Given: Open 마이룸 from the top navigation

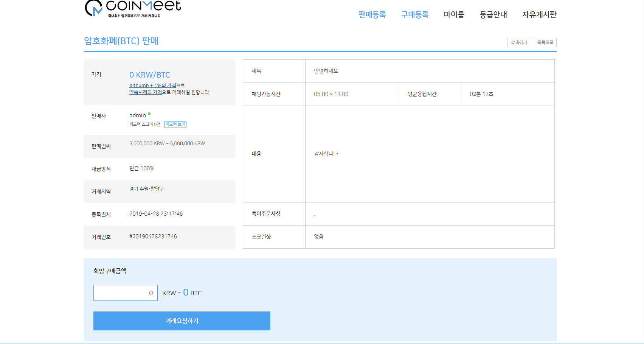Looking at the screenshot, I should tap(454, 15).
